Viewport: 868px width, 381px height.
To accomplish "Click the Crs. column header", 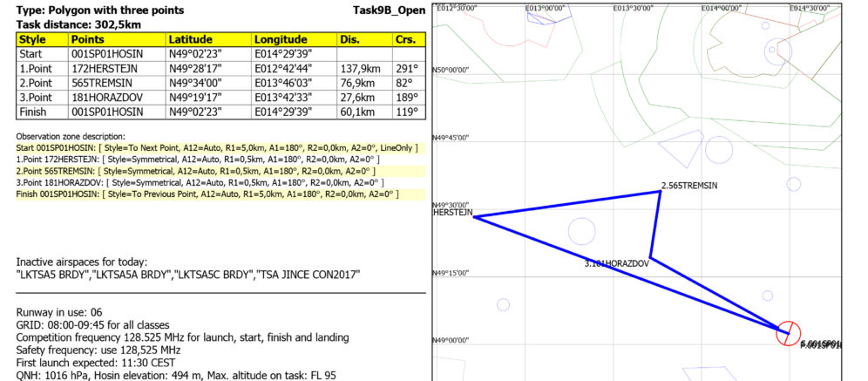I will click(x=406, y=40).
